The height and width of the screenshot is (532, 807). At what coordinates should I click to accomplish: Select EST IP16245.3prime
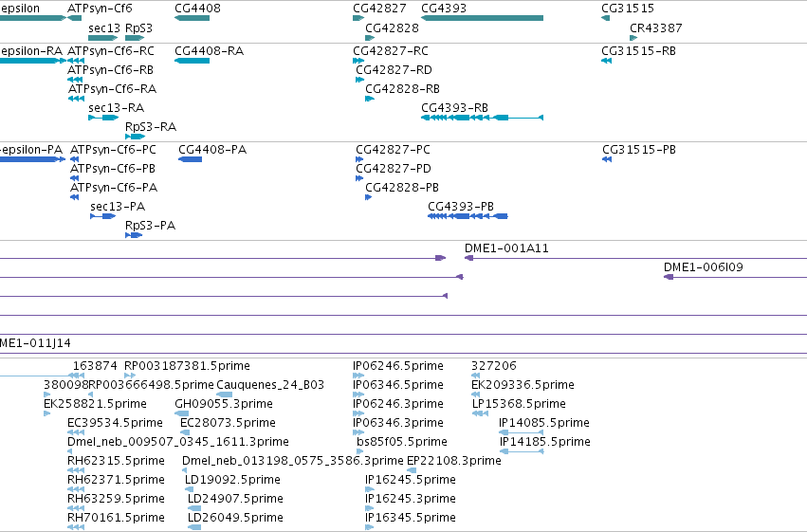pyautogui.click(x=411, y=499)
